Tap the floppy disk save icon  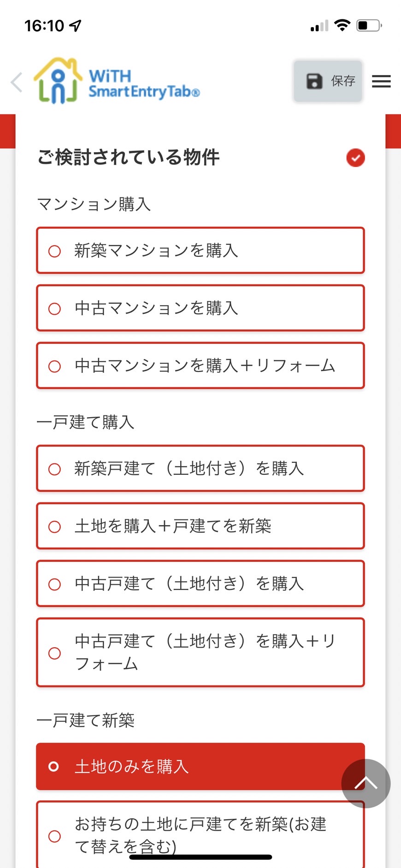click(314, 81)
